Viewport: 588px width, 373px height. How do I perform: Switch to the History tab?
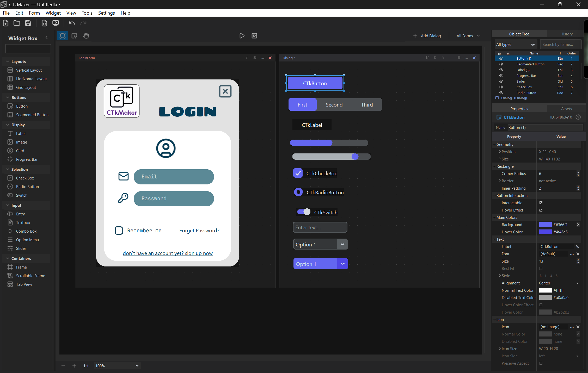566,34
